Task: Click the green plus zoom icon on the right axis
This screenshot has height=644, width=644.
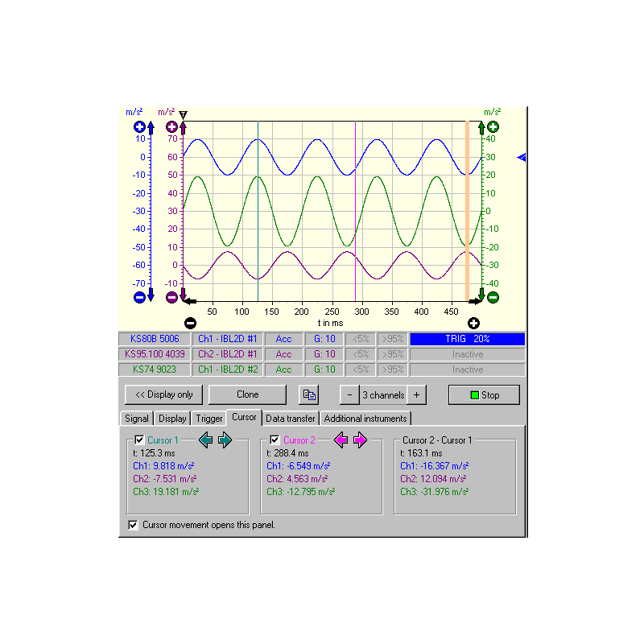Action: [x=493, y=127]
